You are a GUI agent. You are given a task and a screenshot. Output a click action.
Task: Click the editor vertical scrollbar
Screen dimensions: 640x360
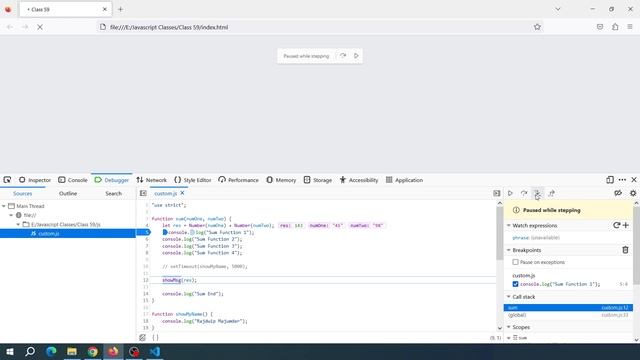(500, 233)
